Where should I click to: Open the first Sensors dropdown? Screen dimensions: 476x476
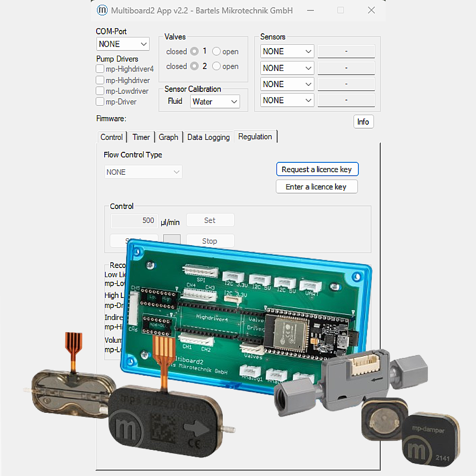click(287, 51)
